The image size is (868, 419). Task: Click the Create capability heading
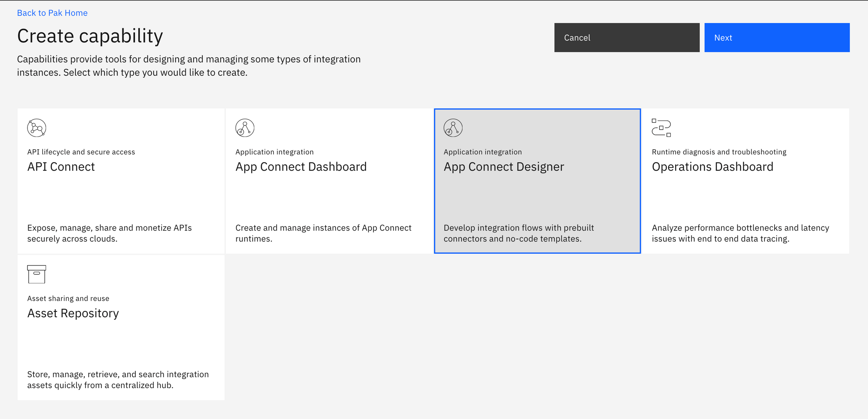(90, 36)
